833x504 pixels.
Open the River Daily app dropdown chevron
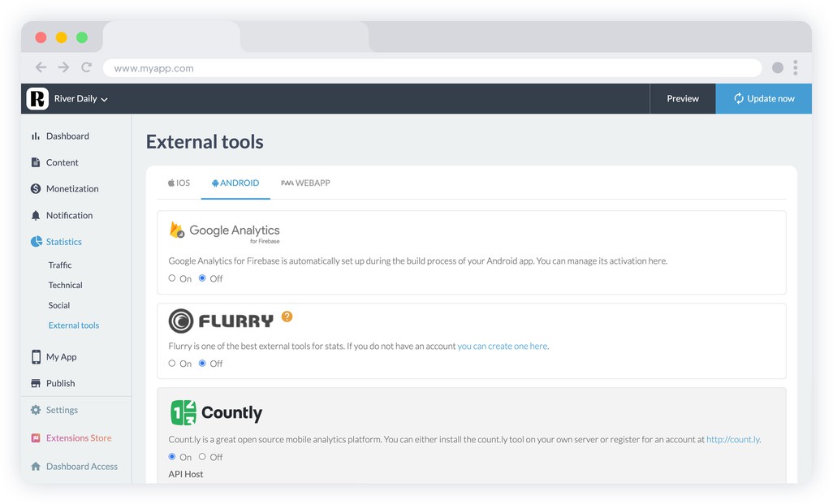click(104, 99)
